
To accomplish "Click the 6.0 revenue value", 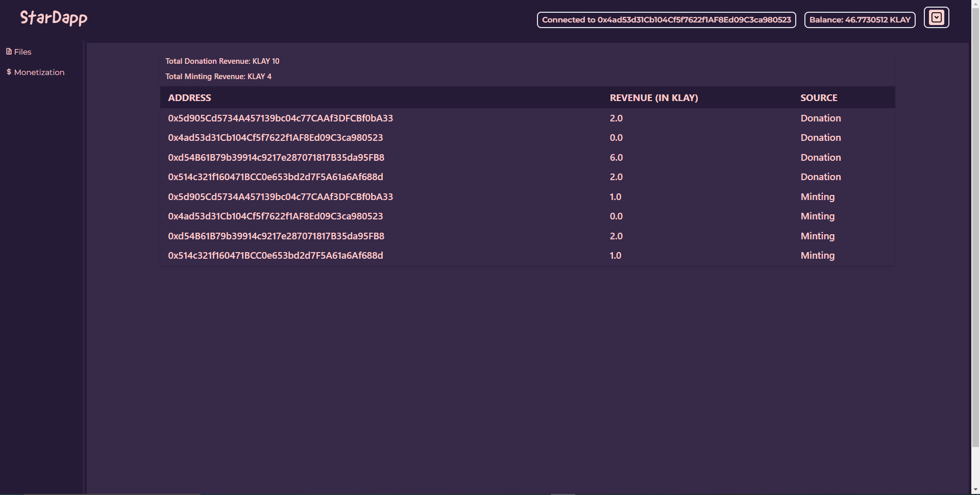I will pyautogui.click(x=616, y=157).
